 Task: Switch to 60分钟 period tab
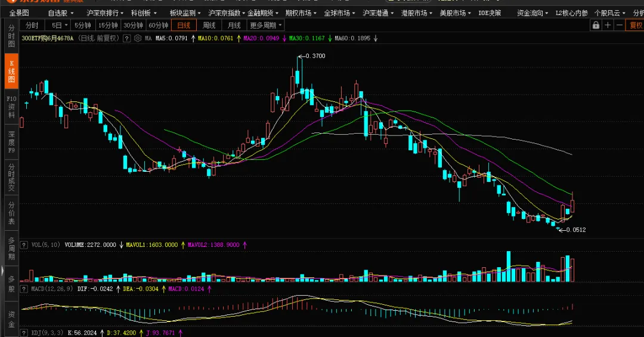pyautogui.click(x=159, y=26)
